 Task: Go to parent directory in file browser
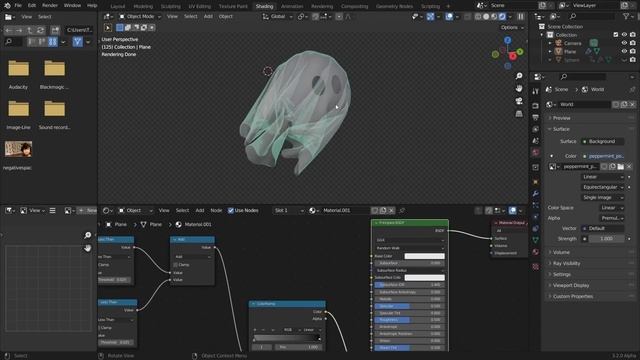click(29, 30)
